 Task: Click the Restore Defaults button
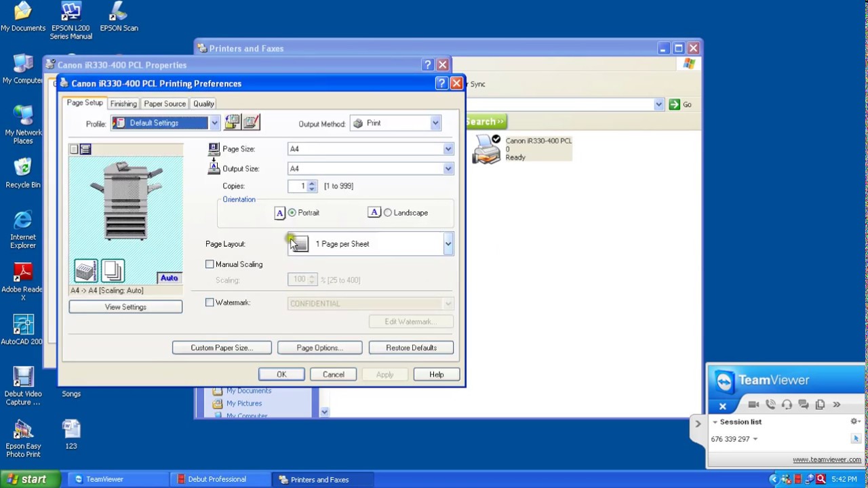411,348
